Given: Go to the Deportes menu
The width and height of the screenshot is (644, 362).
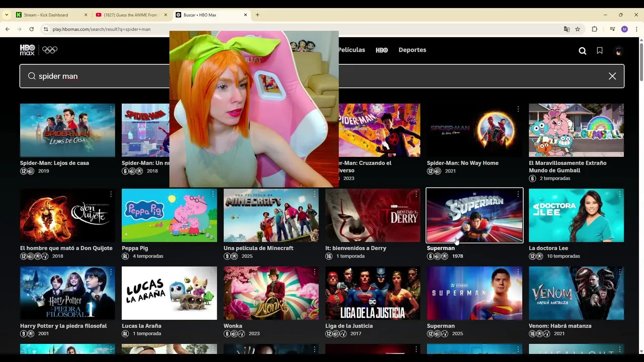Looking at the screenshot, I should click(x=412, y=50).
